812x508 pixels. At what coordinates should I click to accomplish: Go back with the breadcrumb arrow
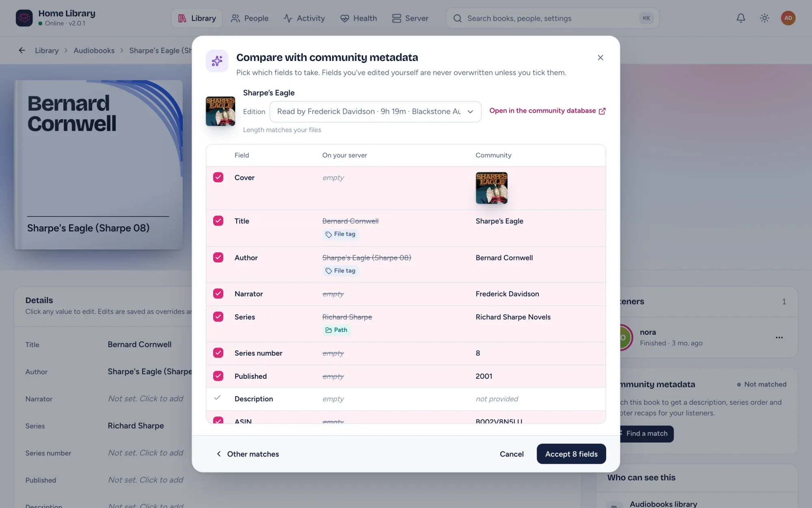point(22,50)
